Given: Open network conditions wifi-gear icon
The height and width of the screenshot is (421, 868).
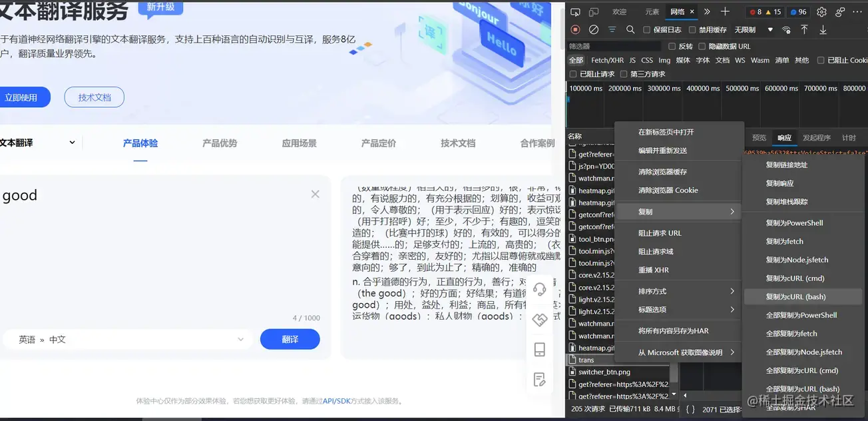Looking at the screenshot, I should [786, 30].
